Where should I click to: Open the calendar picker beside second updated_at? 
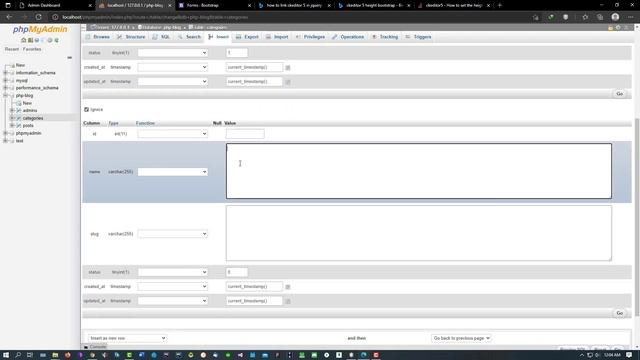288,301
